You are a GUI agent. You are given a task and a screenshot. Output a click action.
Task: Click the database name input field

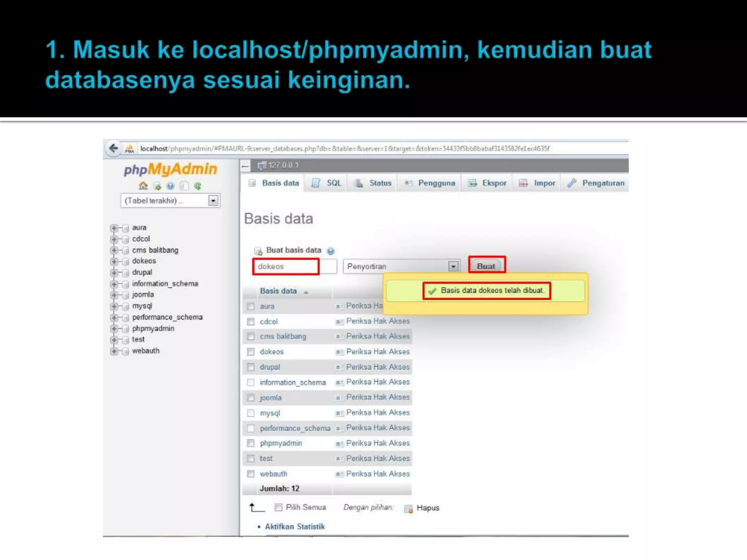click(286, 267)
